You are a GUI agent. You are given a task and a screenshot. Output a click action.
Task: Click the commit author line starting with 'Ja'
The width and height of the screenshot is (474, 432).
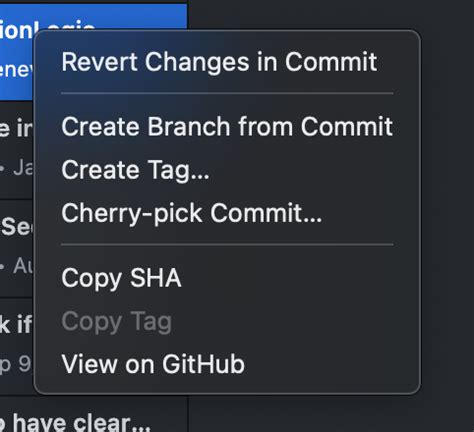[17, 168]
